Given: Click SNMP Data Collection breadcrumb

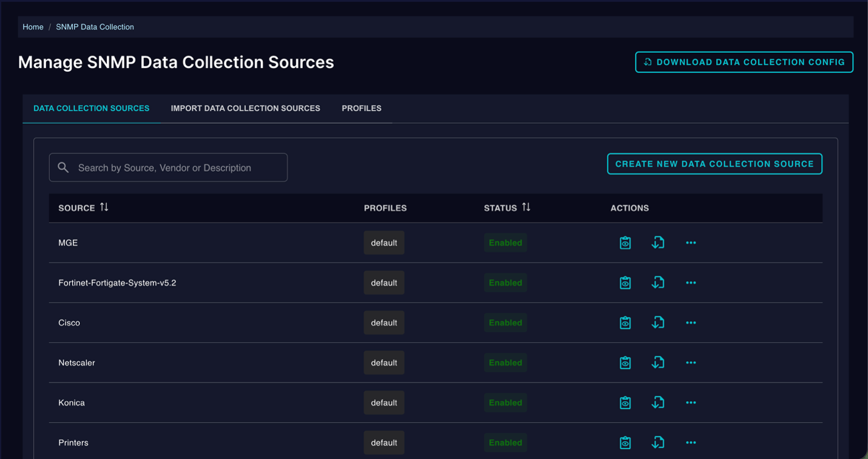Looking at the screenshot, I should (95, 27).
